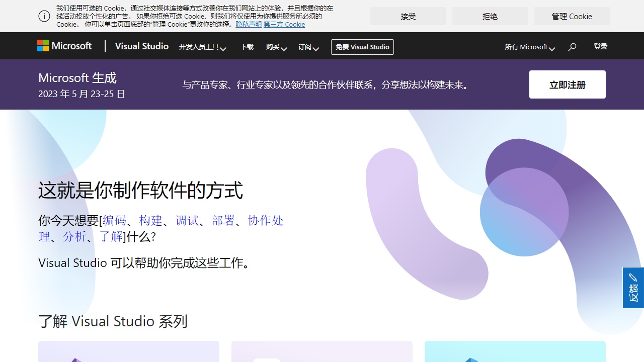
Task: Click the cookie notice info icon
Action: point(44,16)
